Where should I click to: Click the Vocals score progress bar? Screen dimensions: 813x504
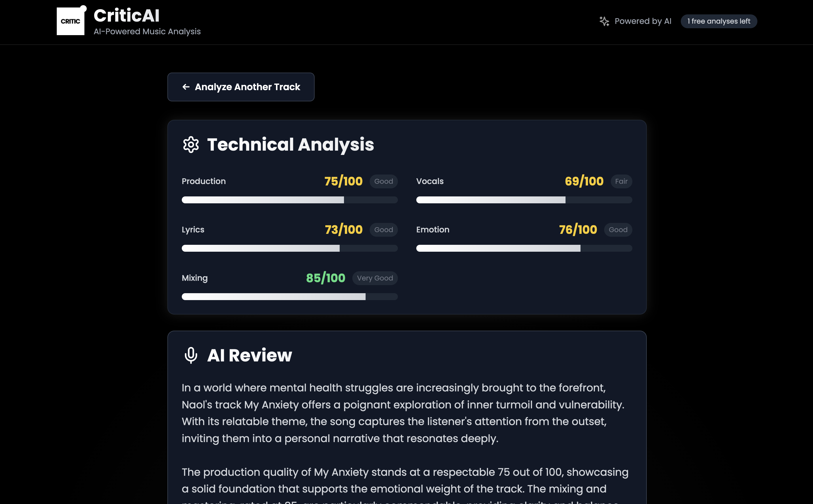[x=524, y=200]
